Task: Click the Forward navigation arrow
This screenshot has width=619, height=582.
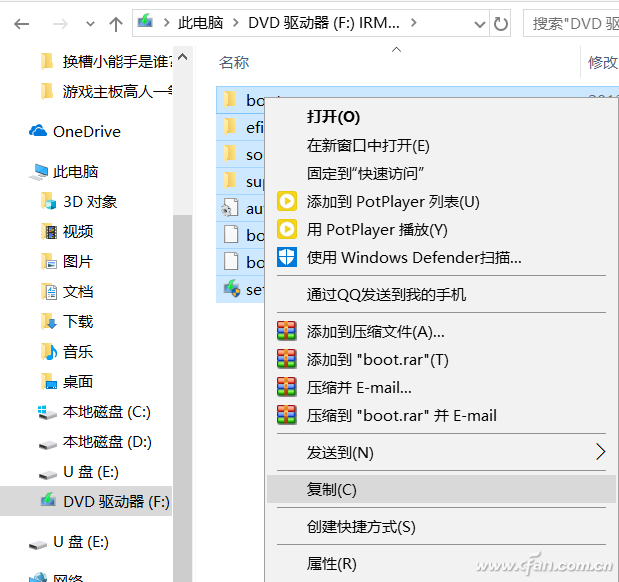Action: (60, 24)
